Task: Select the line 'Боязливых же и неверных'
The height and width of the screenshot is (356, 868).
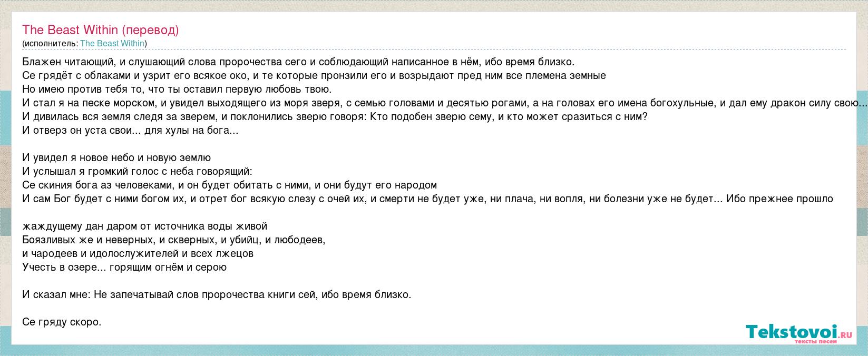Action: pyautogui.click(x=174, y=240)
